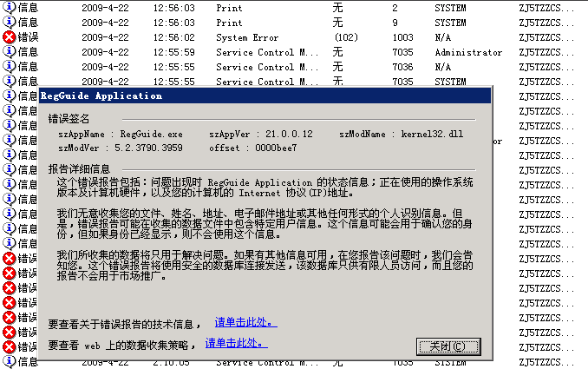Click Service Control M... in event 7036 row
The height and width of the screenshot is (369, 588).
pos(267,67)
